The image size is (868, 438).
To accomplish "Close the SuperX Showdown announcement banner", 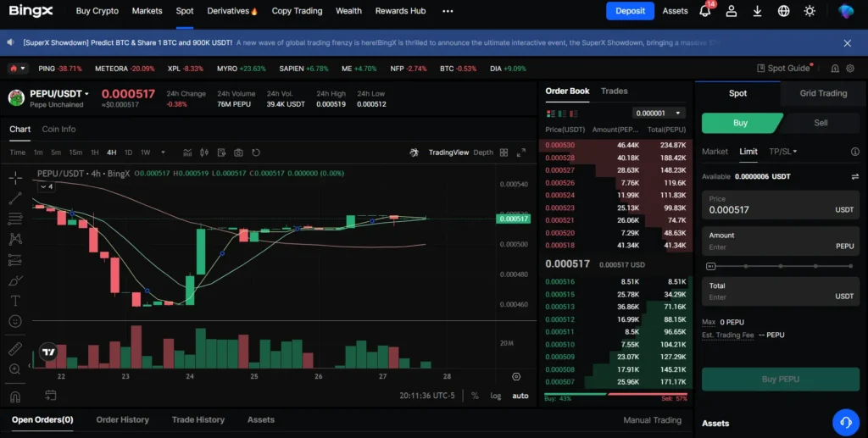I will 847,43.
